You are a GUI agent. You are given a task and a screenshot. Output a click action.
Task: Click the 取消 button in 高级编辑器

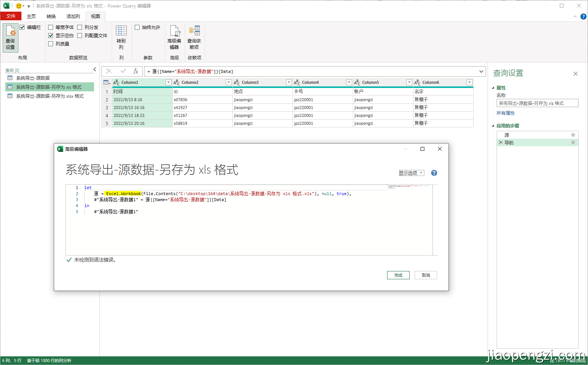click(425, 275)
